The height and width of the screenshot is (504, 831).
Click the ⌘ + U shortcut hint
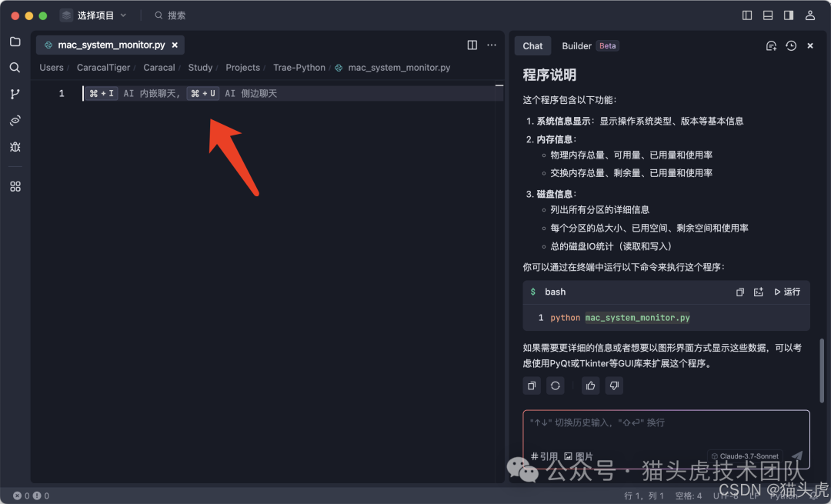pyautogui.click(x=203, y=93)
